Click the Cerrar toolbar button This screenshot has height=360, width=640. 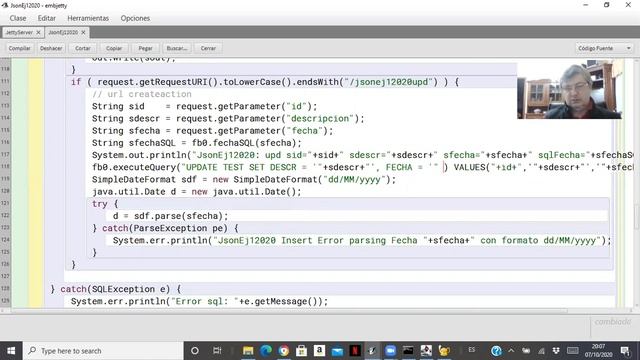click(x=208, y=48)
